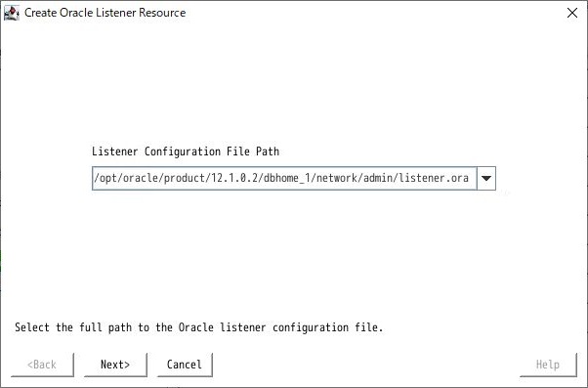The image size is (588, 388).
Task: Click the 'Create Oracle Listener Resource' window title
Action: tap(105, 13)
